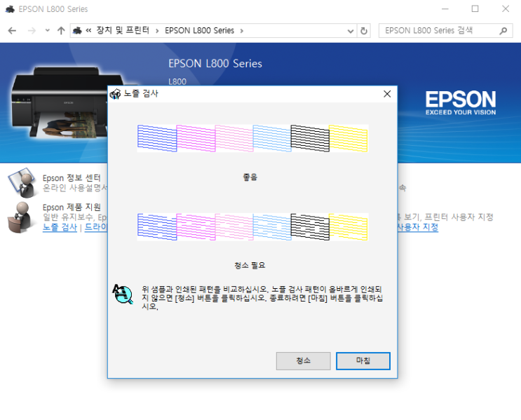521x420 pixels.
Task: Click the forward navigation arrow
Action: point(32,31)
